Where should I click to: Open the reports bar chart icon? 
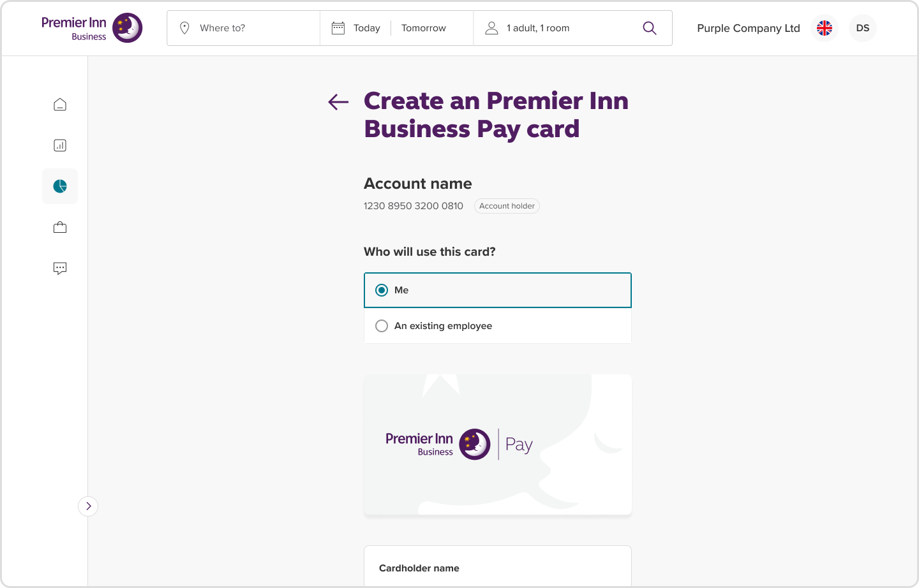click(60, 145)
